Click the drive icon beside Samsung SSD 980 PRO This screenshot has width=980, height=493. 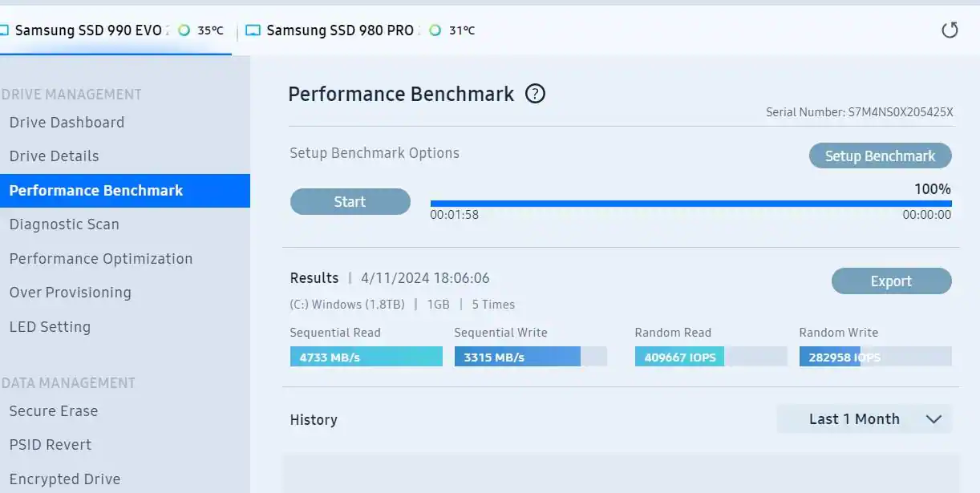(x=253, y=30)
